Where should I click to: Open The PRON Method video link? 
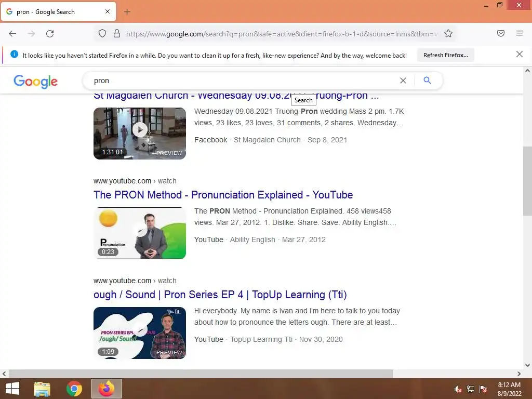pos(223,195)
